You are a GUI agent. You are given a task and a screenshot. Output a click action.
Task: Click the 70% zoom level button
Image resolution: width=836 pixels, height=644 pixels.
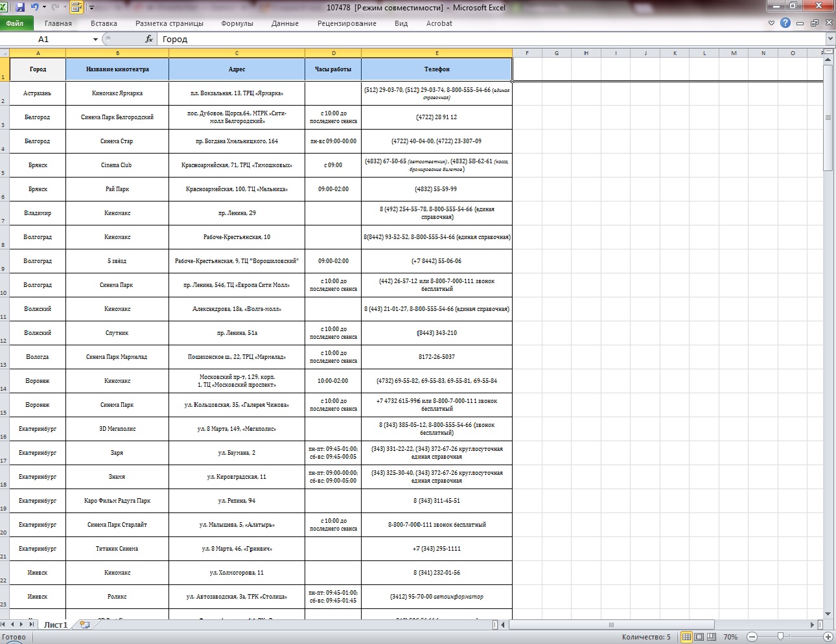pyautogui.click(x=730, y=637)
